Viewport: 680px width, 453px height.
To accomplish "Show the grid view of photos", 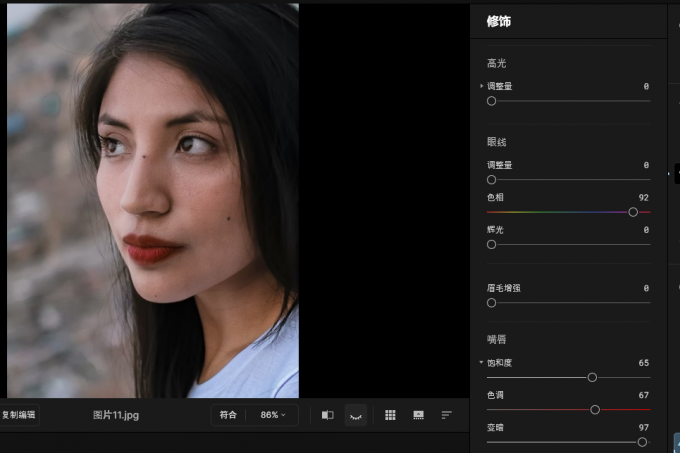I will (390, 415).
